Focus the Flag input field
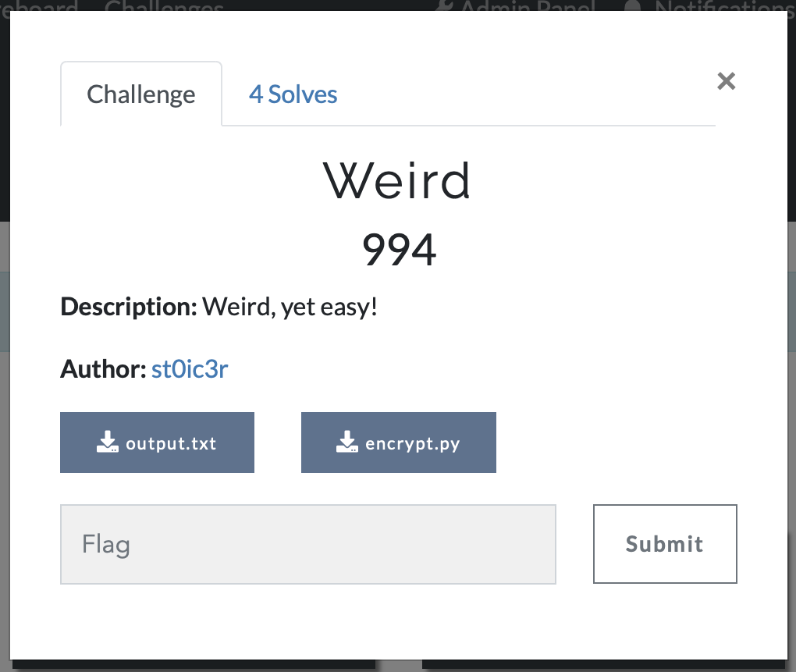The width and height of the screenshot is (796, 672). pyautogui.click(x=308, y=544)
